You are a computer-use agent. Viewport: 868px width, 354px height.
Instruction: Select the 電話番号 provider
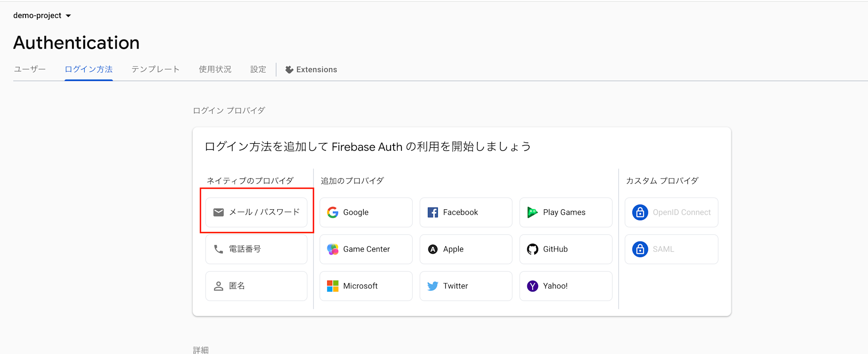tap(256, 249)
